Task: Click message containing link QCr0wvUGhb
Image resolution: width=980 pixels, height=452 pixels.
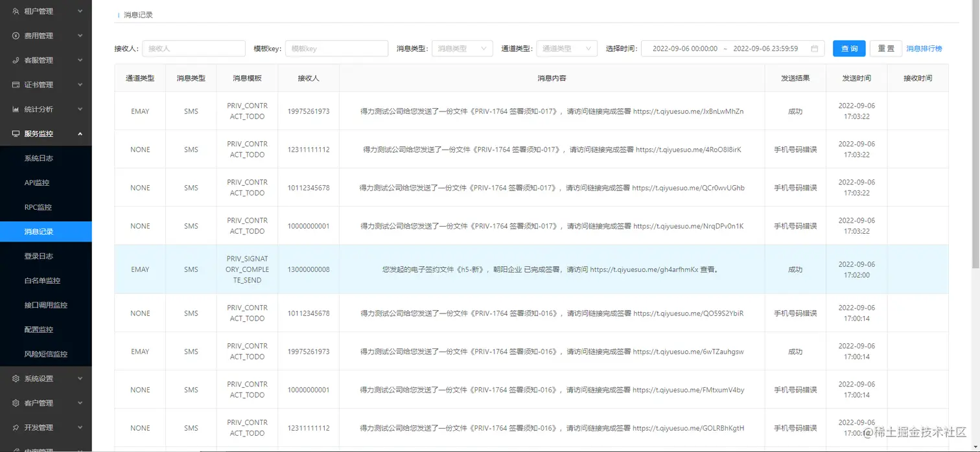Action: coord(552,188)
